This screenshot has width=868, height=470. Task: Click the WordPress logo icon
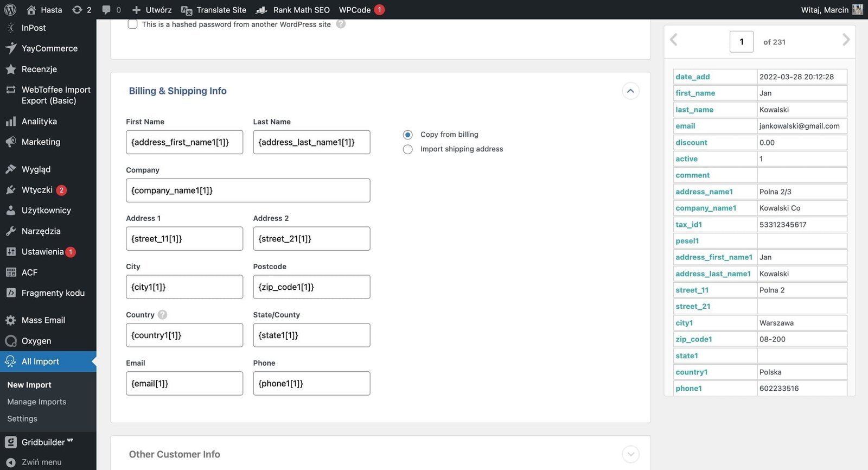point(10,10)
